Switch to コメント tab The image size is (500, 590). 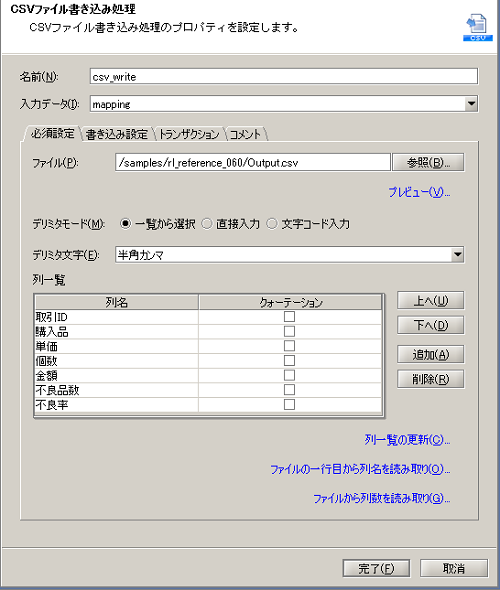coord(245,134)
